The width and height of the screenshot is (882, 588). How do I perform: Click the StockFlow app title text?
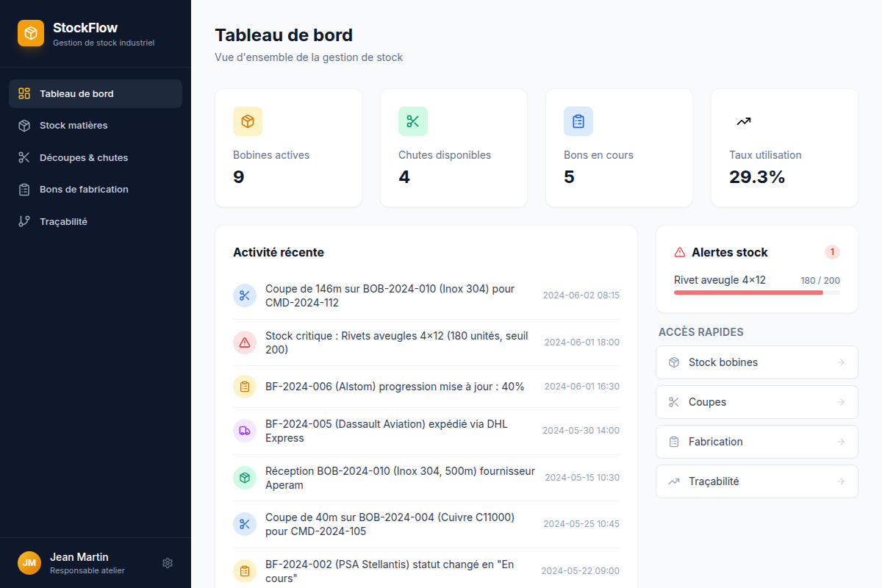(x=85, y=28)
